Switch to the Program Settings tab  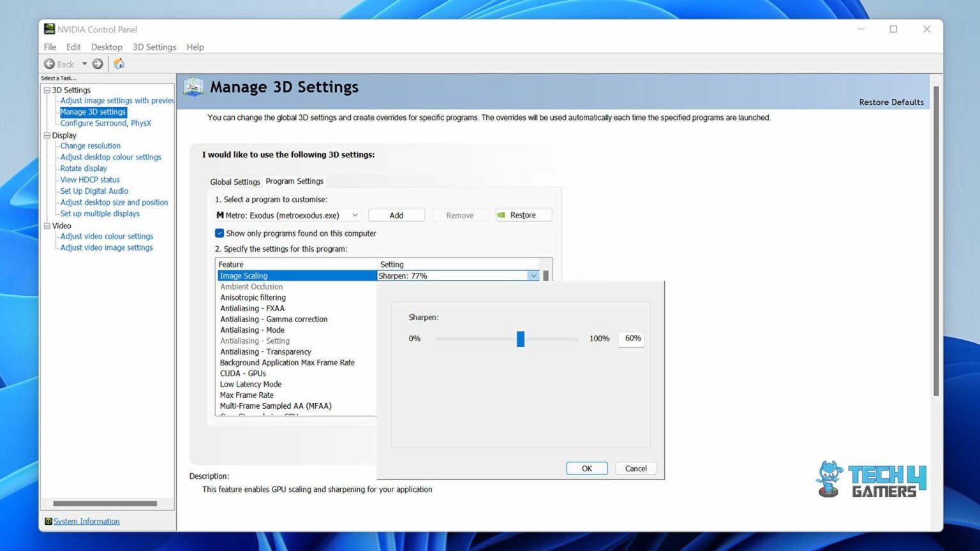[x=295, y=181]
